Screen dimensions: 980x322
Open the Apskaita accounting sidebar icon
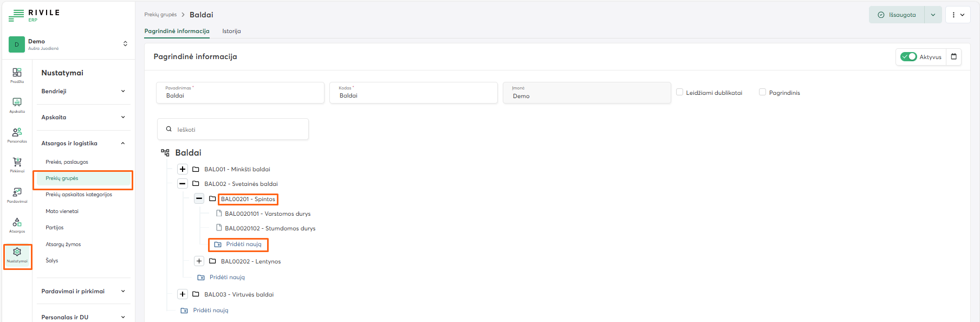coord(17,105)
